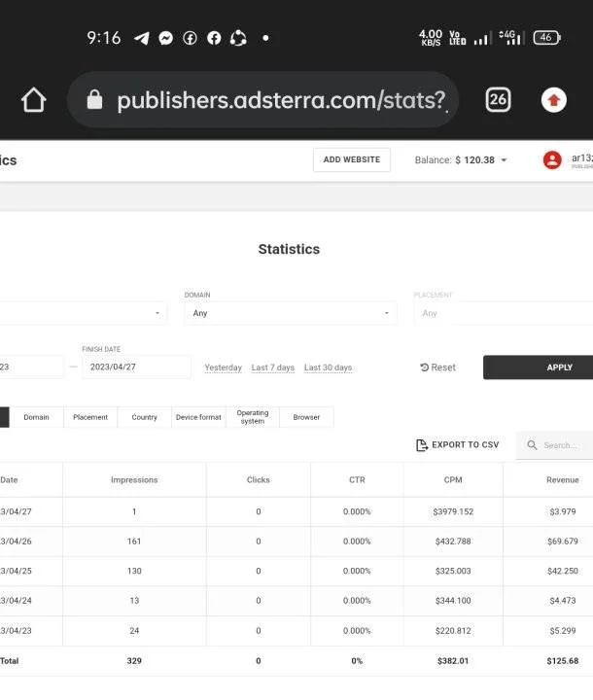The width and height of the screenshot is (593, 700).
Task: Click the revenue value $5.299
Action: [x=563, y=630]
